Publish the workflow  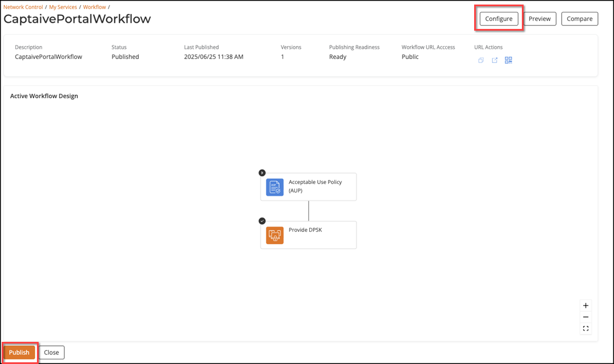pos(19,353)
